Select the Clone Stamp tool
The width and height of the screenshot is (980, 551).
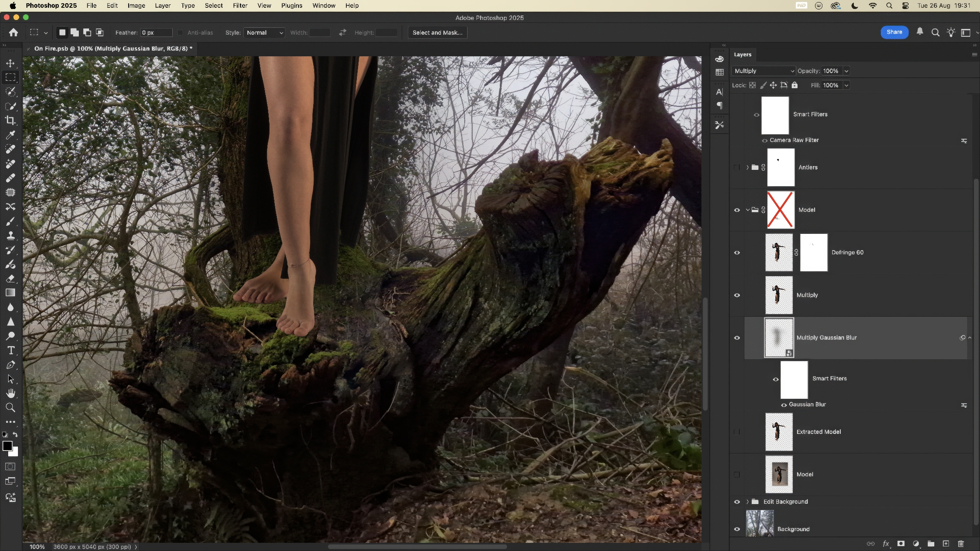(11, 236)
